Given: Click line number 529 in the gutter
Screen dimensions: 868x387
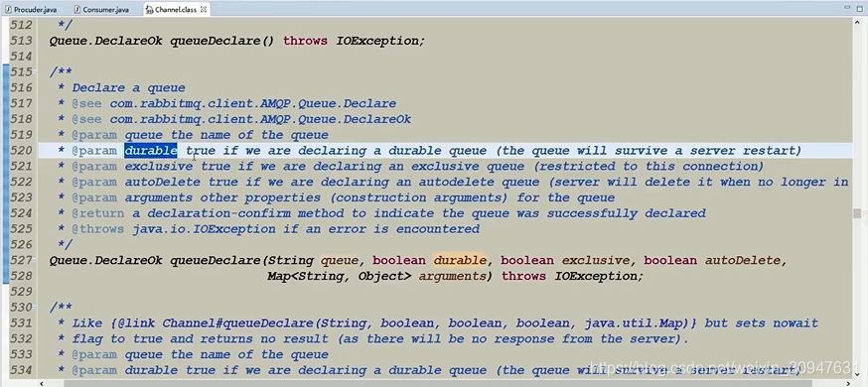Looking at the screenshot, I should (x=21, y=292).
